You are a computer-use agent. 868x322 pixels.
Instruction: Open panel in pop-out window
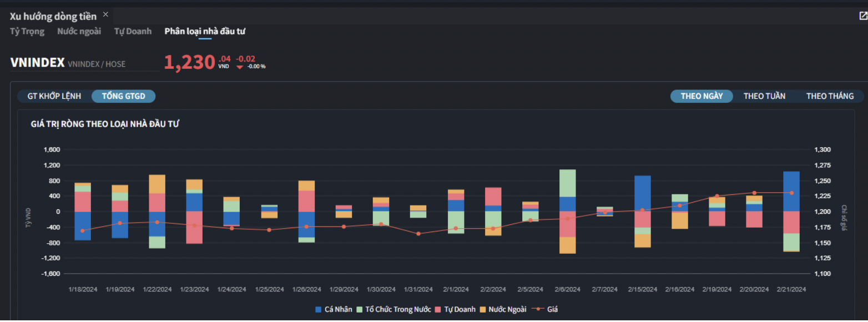(862, 16)
